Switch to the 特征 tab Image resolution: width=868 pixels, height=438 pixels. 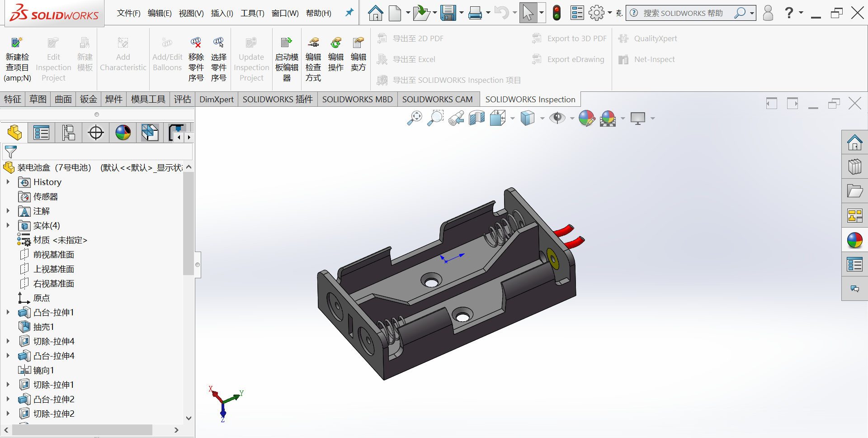click(13, 99)
